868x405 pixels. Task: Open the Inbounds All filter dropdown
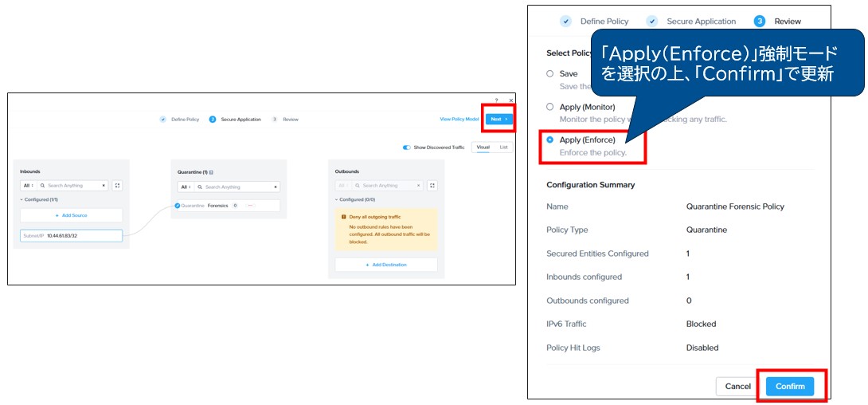coord(27,186)
